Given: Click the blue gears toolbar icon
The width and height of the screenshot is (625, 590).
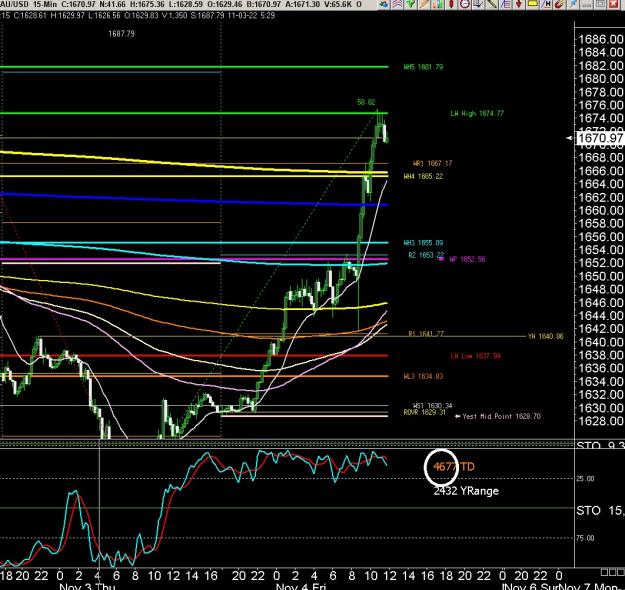Looking at the screenshot, I should [x=383, y=4].
